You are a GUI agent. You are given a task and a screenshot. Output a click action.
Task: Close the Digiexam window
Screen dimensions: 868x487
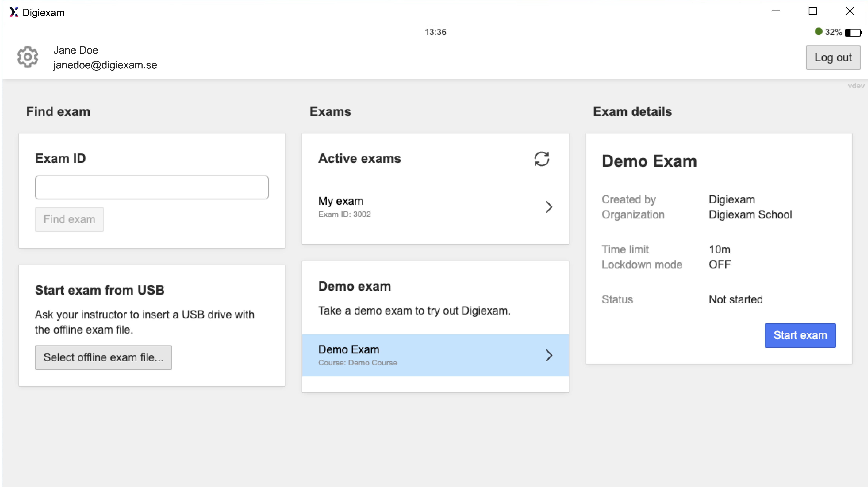point(850,11)
